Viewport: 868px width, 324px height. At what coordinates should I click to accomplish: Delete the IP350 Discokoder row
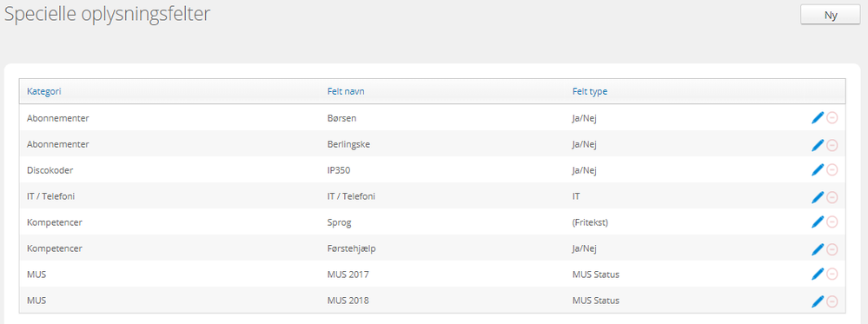(x=832, y=170)
